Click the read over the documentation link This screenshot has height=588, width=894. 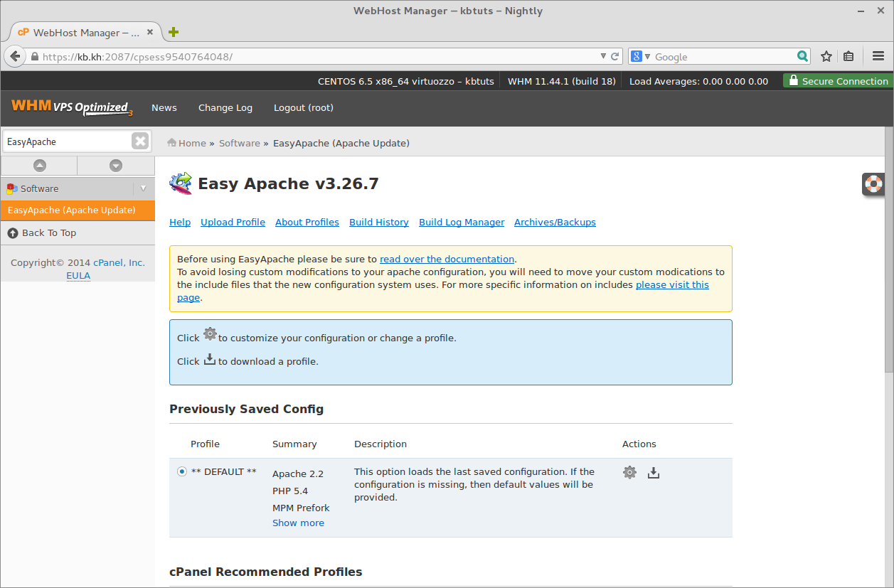[447, 259]
